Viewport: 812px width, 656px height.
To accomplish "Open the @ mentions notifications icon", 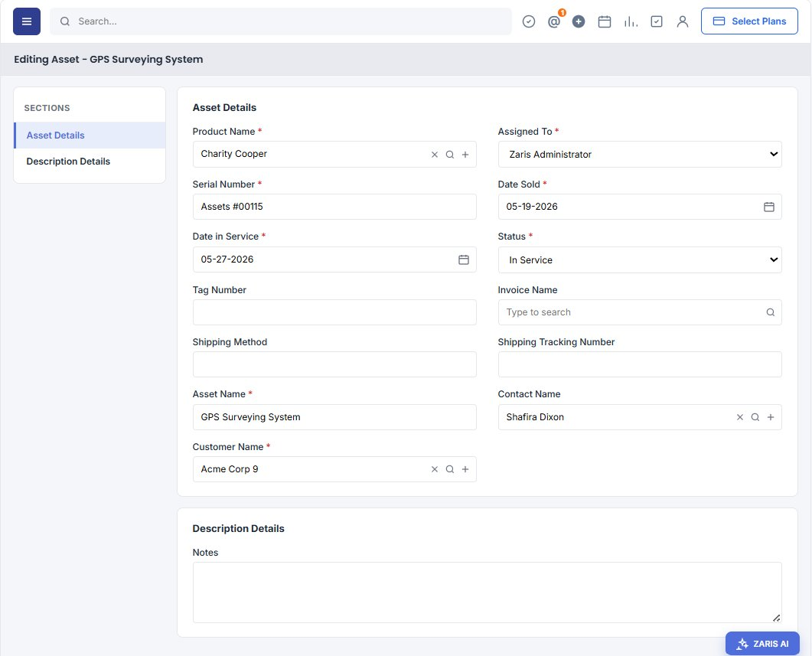I will 553,21.
